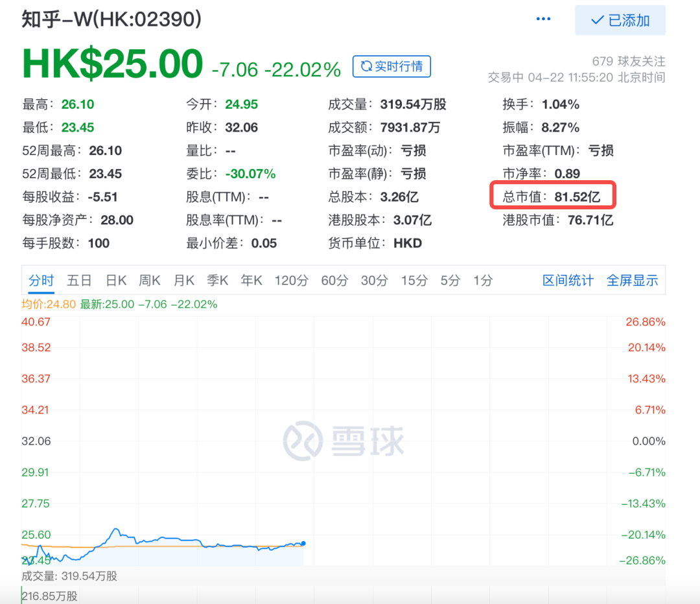Click the 市净率 0.89 value
This screenshot has width=700, height=604.
click(x=541, y=174)
